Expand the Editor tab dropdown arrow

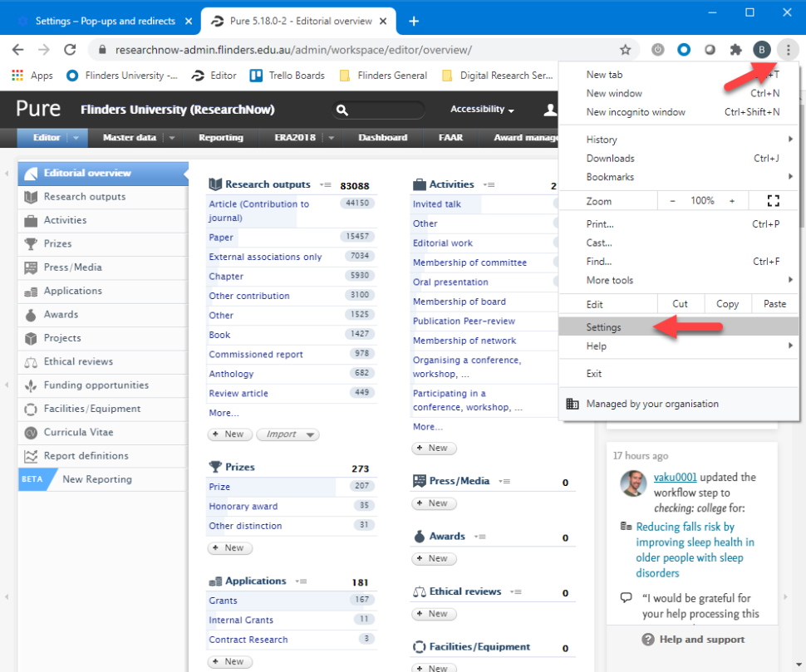pos(76,138)
